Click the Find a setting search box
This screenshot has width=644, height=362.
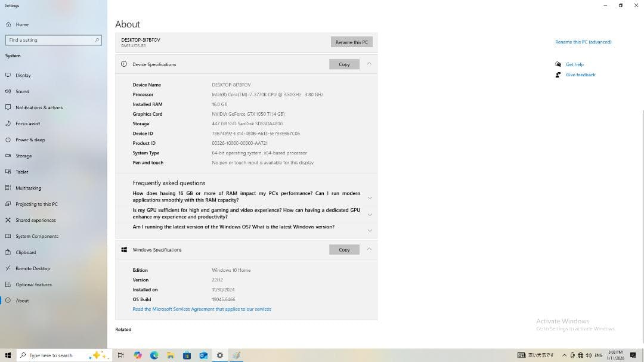click(x=51, y=40)
